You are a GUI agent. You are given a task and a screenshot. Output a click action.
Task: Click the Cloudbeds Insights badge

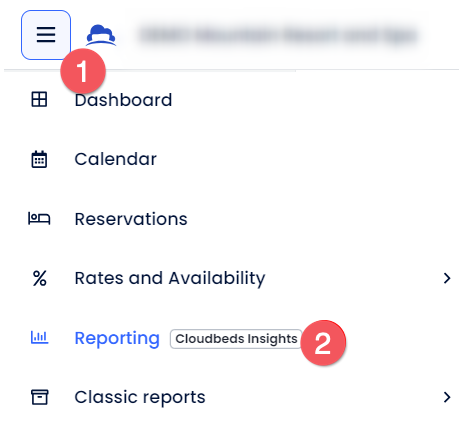[x=236, y=339]
